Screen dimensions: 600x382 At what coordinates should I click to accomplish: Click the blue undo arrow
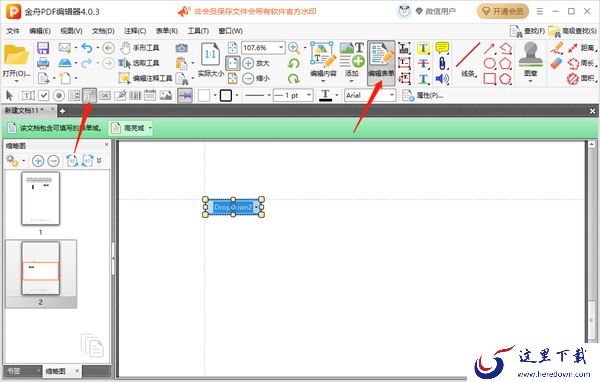[x=87, y=48]
